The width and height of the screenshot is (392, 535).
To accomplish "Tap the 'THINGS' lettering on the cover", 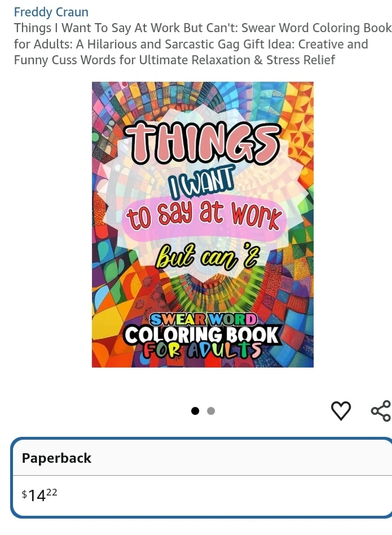I will pos(202,143).
